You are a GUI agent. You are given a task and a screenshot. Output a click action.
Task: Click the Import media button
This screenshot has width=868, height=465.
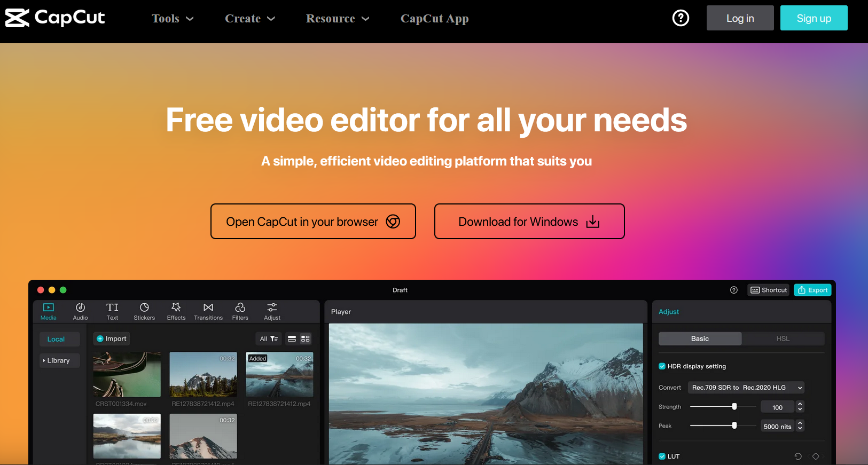pos(112,338)
